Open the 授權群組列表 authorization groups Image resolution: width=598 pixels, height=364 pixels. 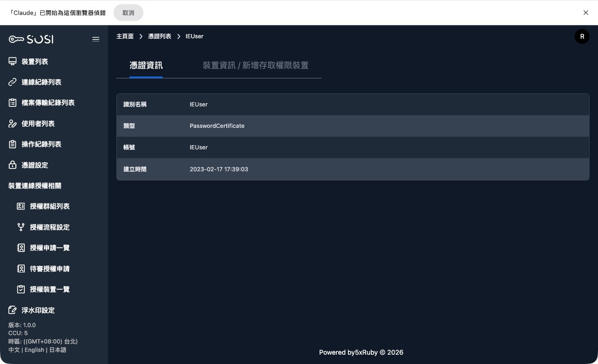50,206
